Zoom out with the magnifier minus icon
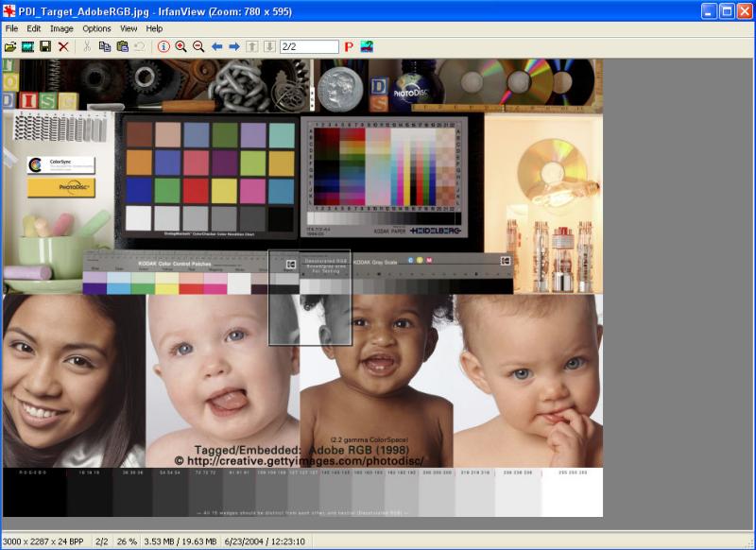Screen dimensions: 756x550 click(198, 46)
